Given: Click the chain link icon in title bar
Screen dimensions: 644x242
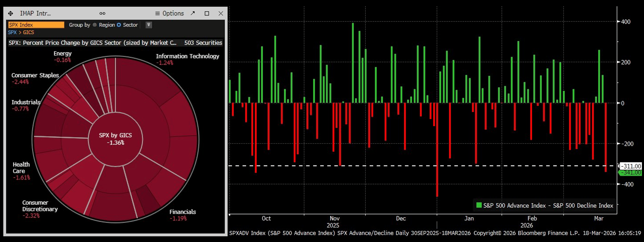Looking at the screenshot, I should [102, 13].
